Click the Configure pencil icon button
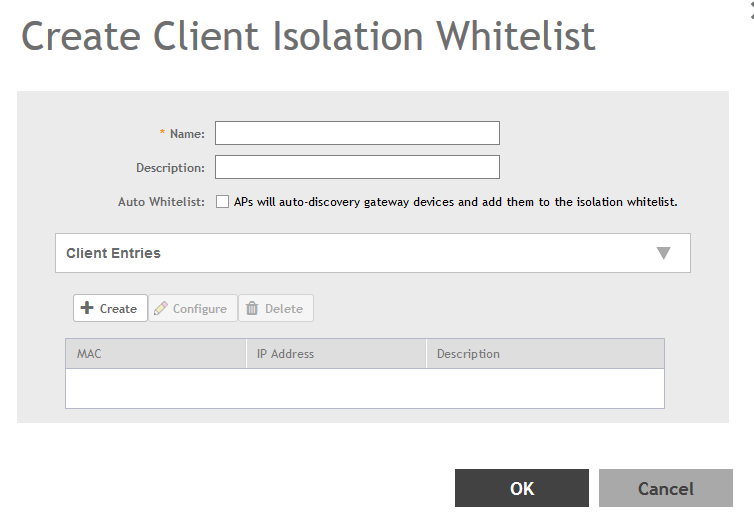 pyautogui.click(x=193, y=309)
